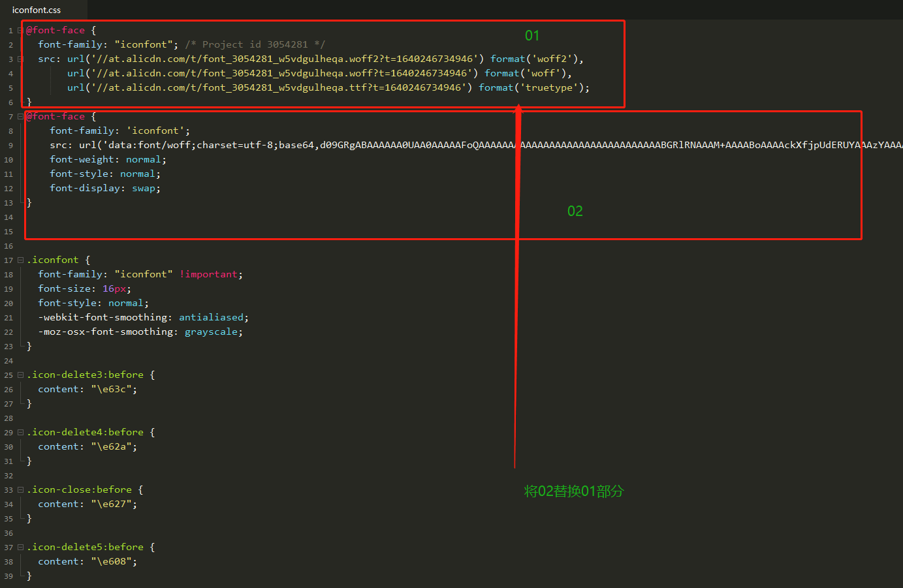The height and width of the screenshot is (588, 903).
Task: Collapse the second @font-face block
Action: click(19, 116)
